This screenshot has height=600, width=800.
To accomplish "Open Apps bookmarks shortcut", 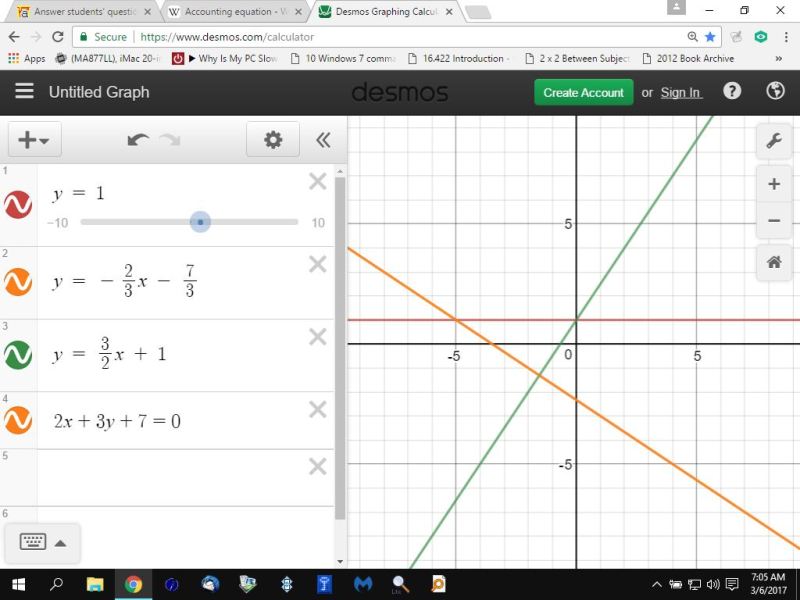I will [27, 59].
